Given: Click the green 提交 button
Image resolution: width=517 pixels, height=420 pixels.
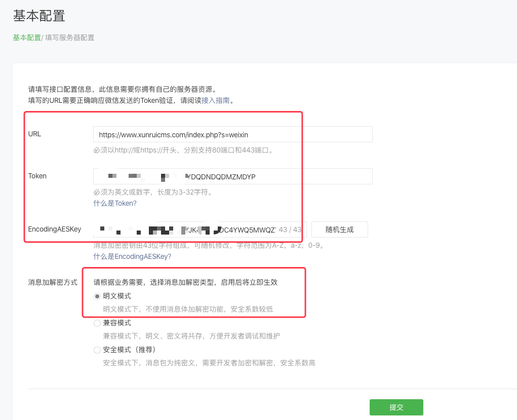Looking at the screenshot, I should [x=396, y=407].
